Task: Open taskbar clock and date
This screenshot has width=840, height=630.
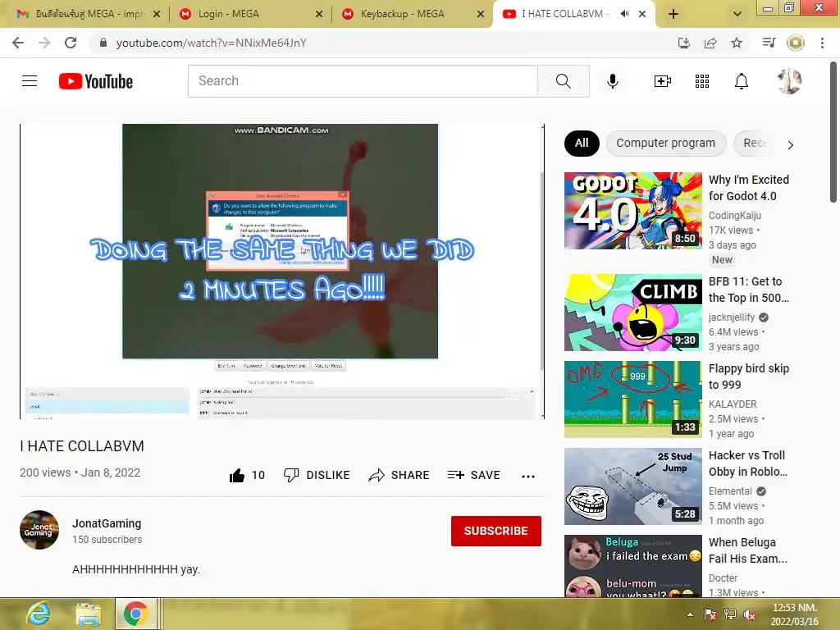Action: [794, 614]
